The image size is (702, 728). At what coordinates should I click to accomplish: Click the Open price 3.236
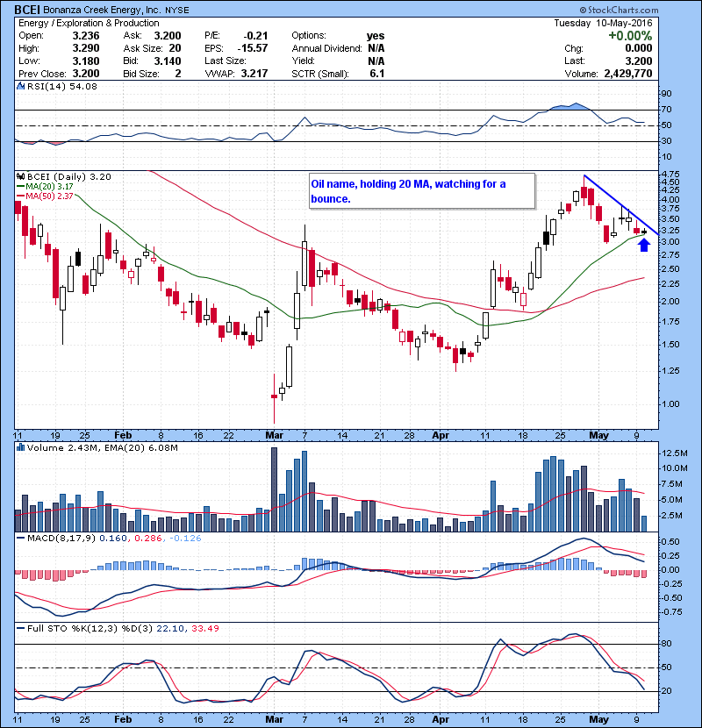[86, 36]
